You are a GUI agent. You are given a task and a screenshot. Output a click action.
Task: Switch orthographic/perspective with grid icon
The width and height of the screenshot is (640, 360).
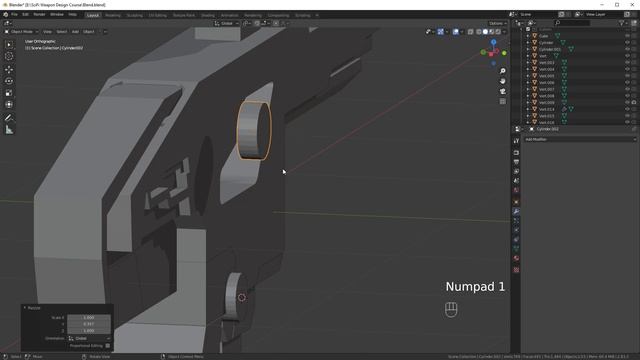503,101
